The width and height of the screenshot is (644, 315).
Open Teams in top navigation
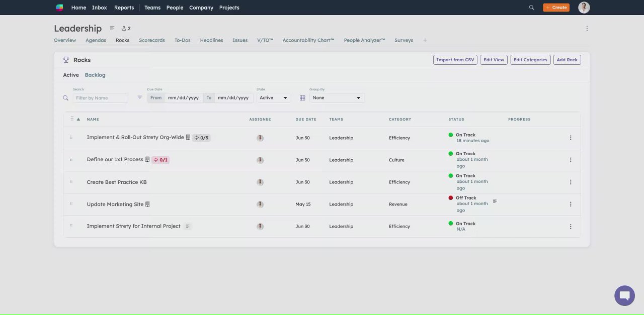click(152, 8)
